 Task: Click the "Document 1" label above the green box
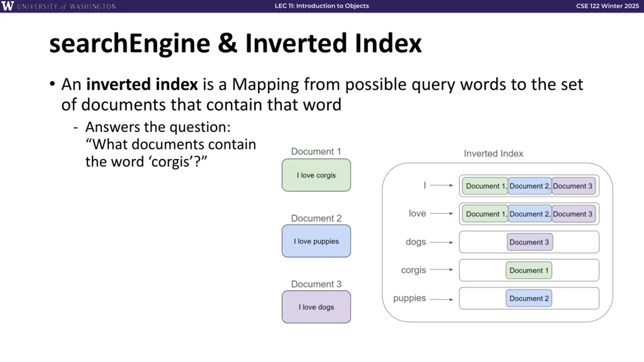coord(316,152)
